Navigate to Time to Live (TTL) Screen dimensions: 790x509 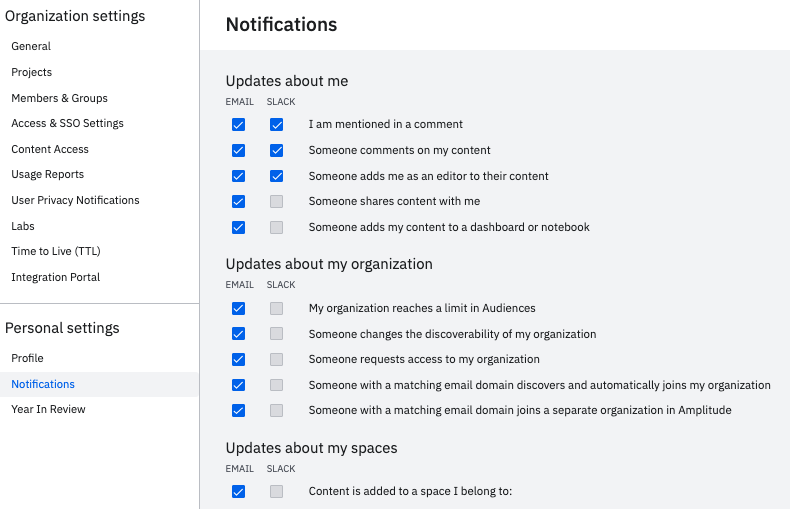(56, 251)
